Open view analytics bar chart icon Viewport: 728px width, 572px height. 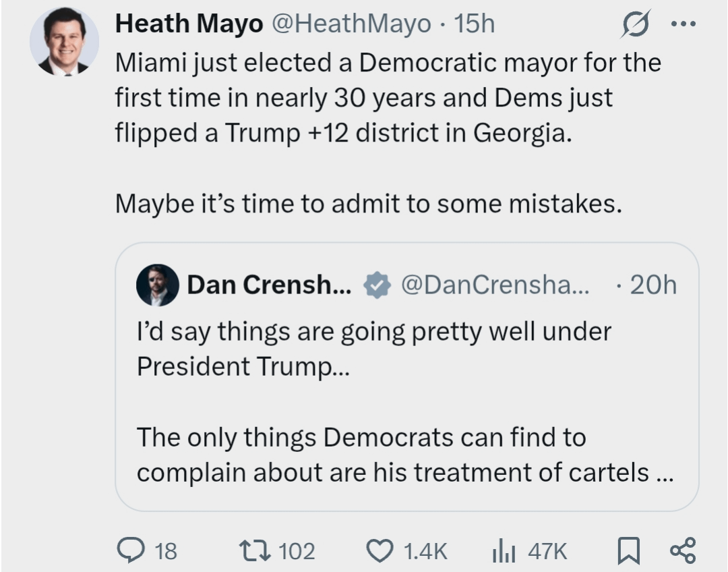pos(503,550)
